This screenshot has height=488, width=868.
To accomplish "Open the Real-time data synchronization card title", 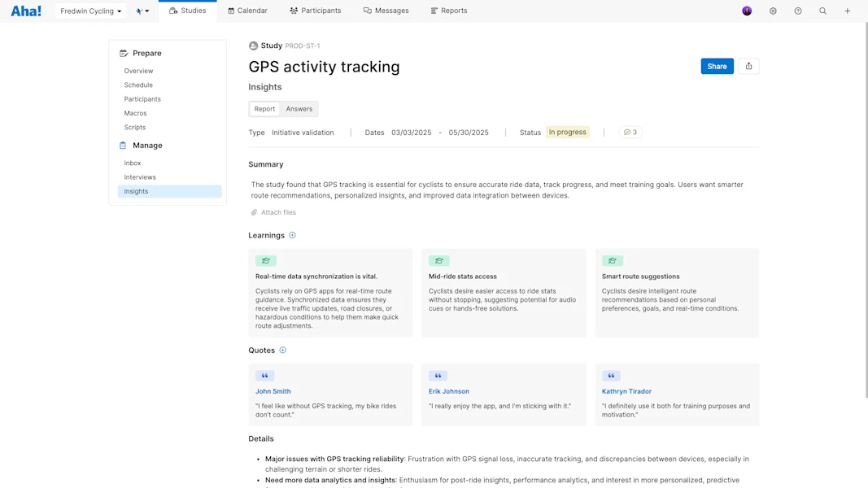I will pyautogui.click(x=316, y=276).
